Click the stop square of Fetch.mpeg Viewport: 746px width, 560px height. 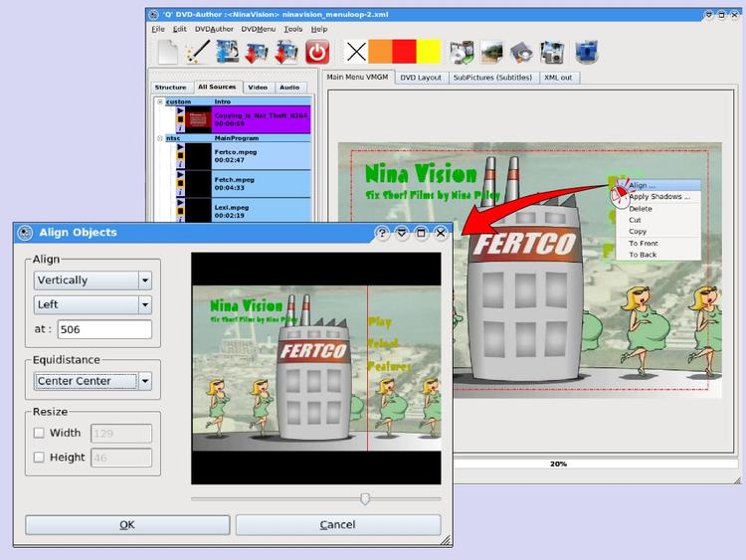[180, 183]
